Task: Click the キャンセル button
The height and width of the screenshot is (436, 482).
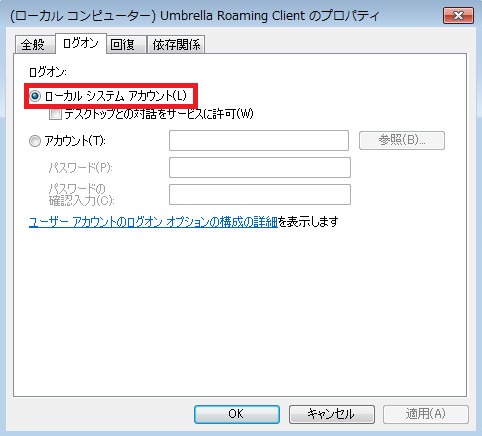Action: click(x=332, y=414)
